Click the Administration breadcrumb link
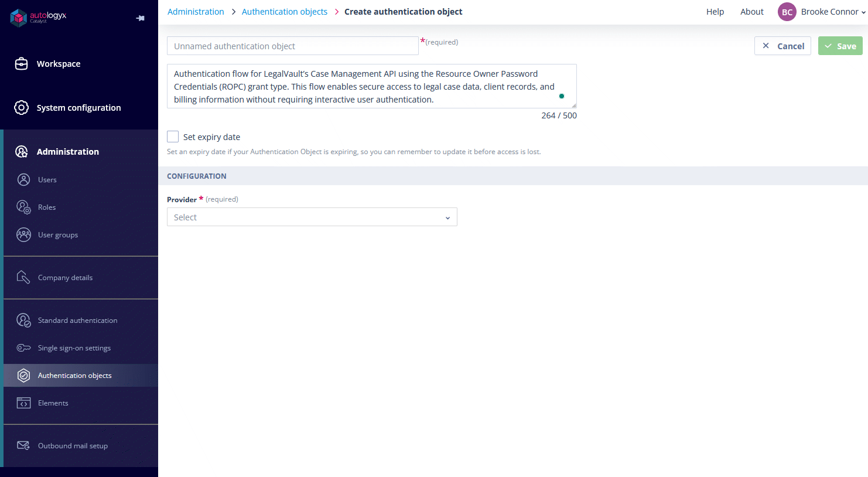Viewport: 868px width, 477px height. point(196,12)
